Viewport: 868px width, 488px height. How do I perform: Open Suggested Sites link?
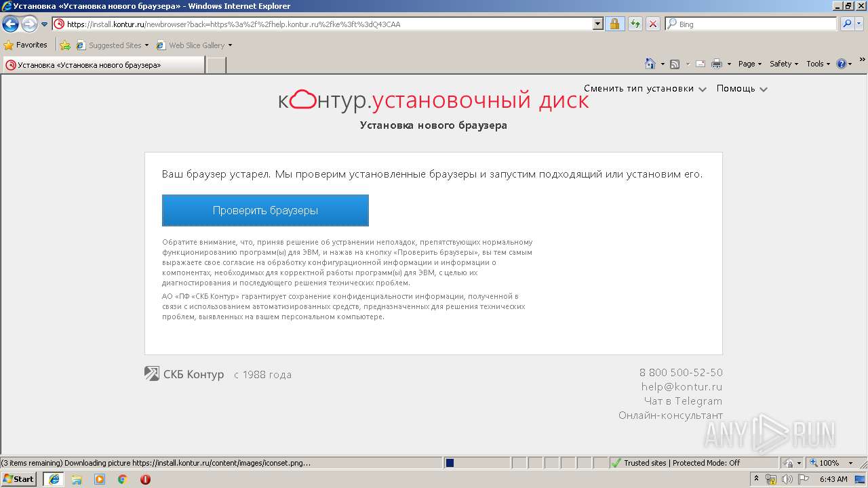click(x=112, y=45)
